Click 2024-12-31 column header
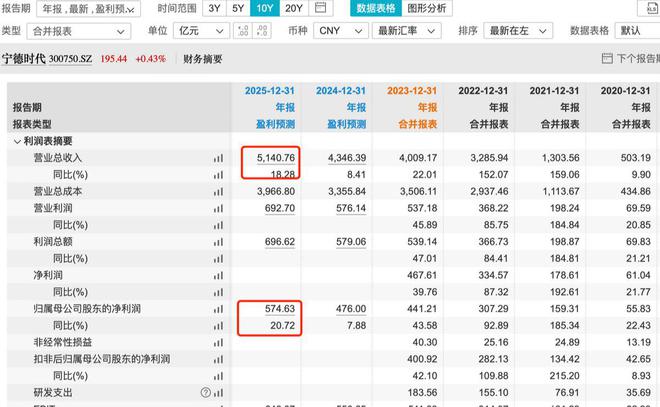This screenshot has width=660, height=407. (341, 90)
